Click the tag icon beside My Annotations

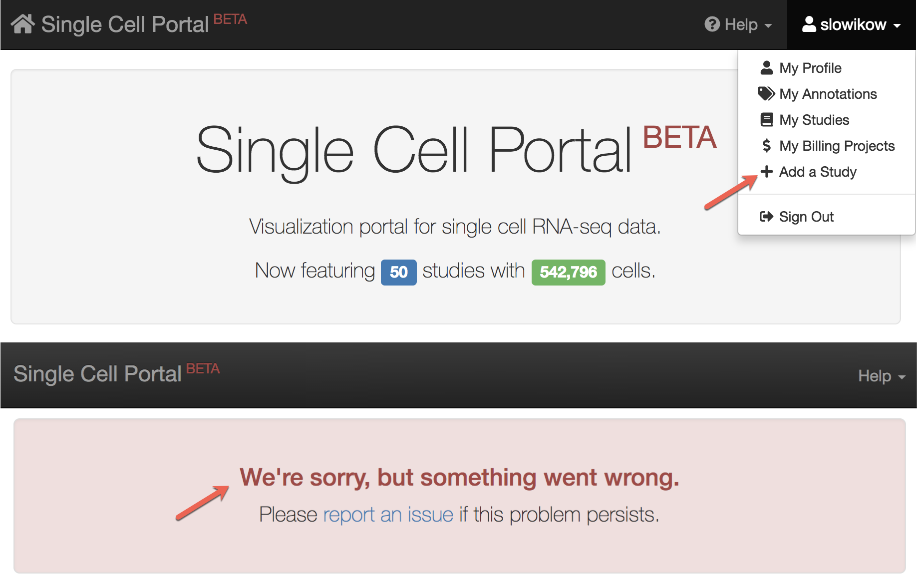pyautogui.click(x=765, y=93)
